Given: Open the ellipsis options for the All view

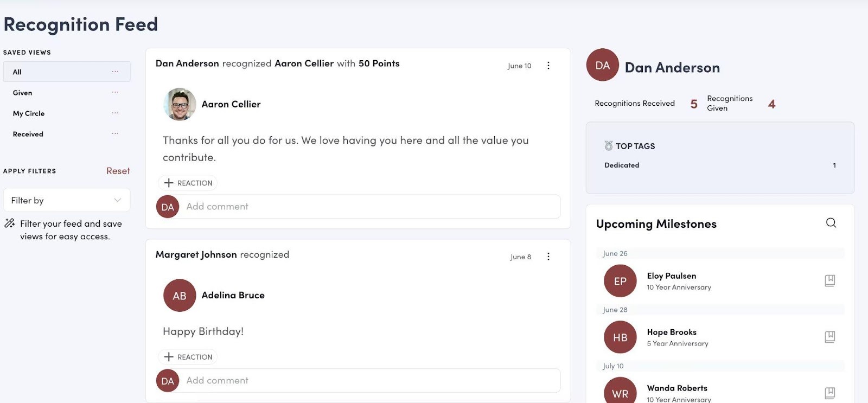Looking at the screenshot, I should [x=115, y=72].
